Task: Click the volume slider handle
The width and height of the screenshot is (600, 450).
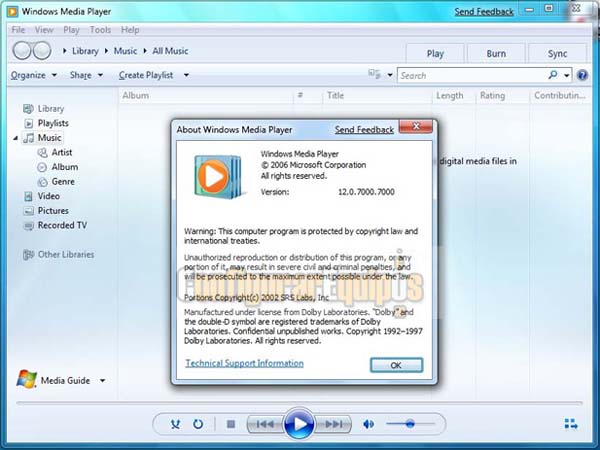Action: pos(410,424)
